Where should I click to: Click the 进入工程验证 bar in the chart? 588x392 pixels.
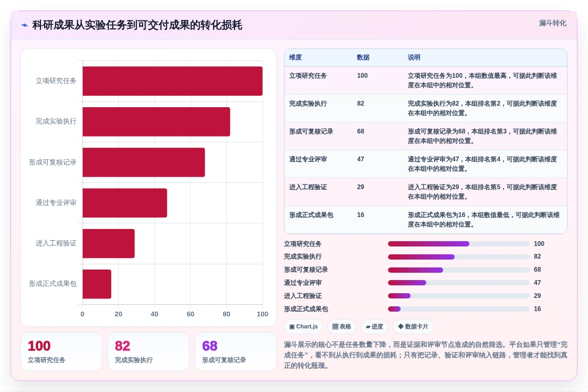click(109, 243)
